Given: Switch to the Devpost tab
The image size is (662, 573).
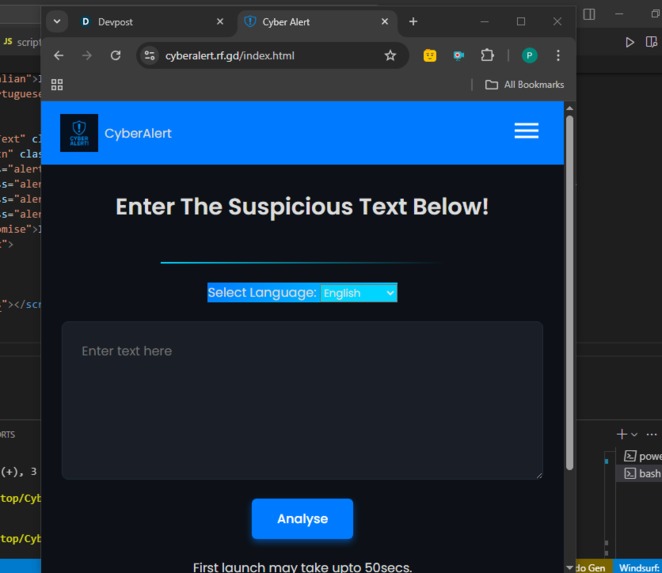Looking at the screenshot, I should click(x=152, y=22).
